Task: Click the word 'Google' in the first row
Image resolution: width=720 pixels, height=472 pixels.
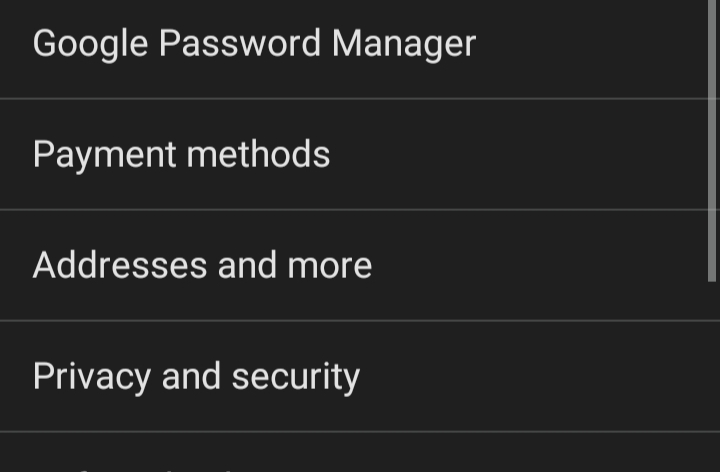Action: pyautogui.click(x=89, y=44)
